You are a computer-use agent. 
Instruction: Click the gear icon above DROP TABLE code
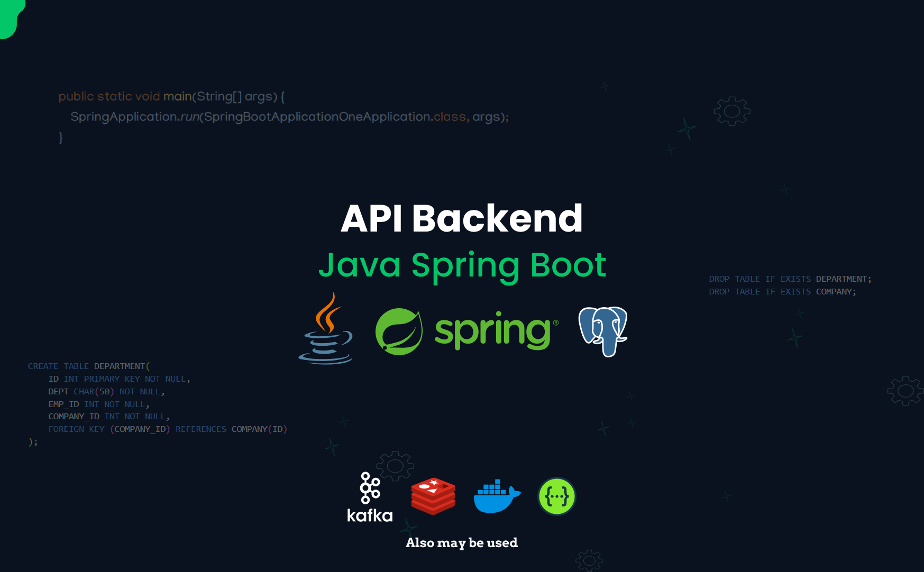pyautogui.click(x=732, y=111)
